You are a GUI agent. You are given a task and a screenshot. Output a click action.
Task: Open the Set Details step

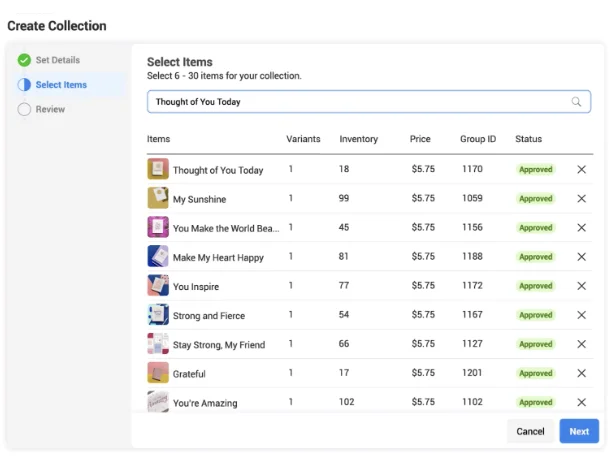(57, 60)
